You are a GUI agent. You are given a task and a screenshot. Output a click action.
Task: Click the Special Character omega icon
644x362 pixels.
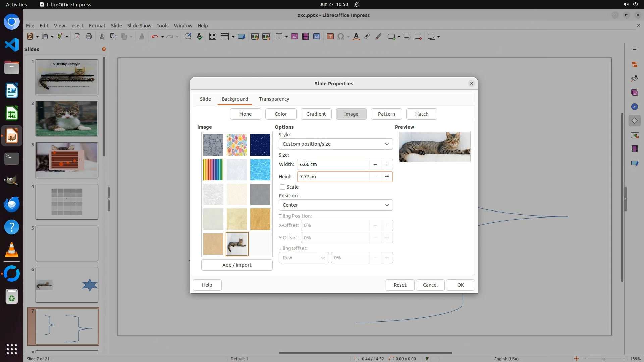pyautogui.click(x=341, y=37)
